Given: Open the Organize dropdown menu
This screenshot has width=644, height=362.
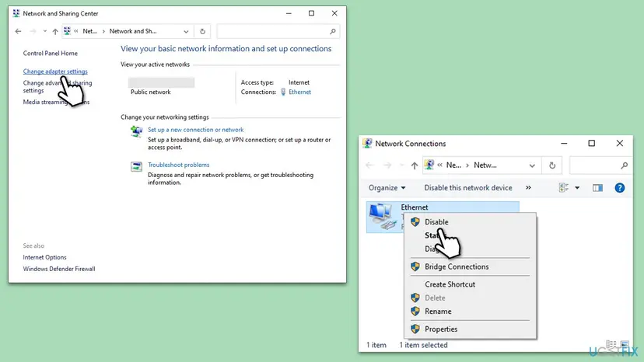Looking at the screenshot, I should (387, 187).
